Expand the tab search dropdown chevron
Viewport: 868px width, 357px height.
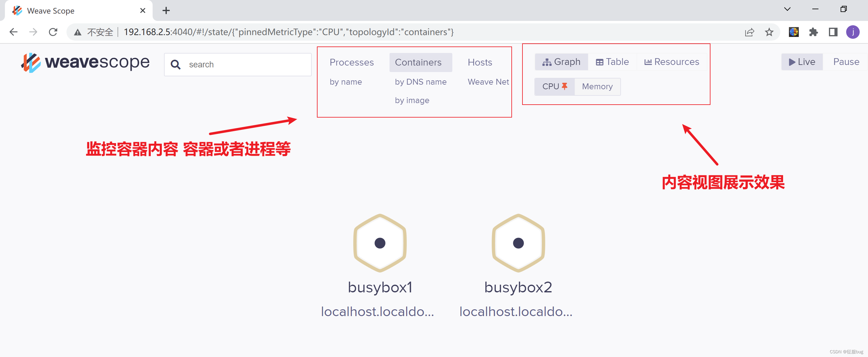[x=787, y=9]
